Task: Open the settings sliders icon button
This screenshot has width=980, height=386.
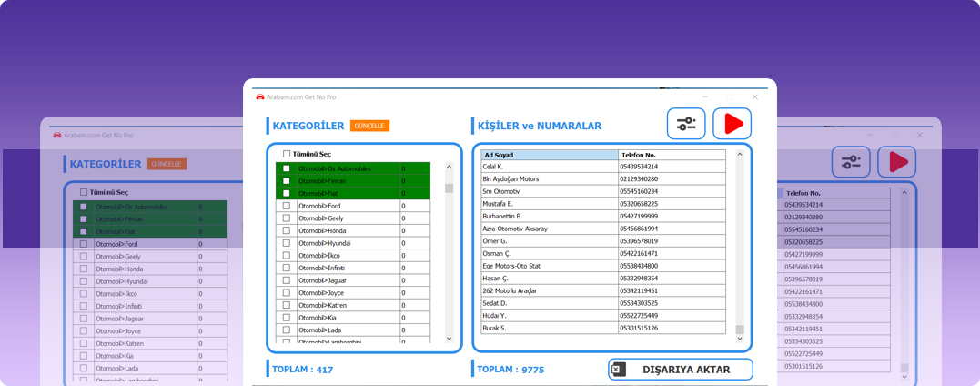Action: pos(685,124)
